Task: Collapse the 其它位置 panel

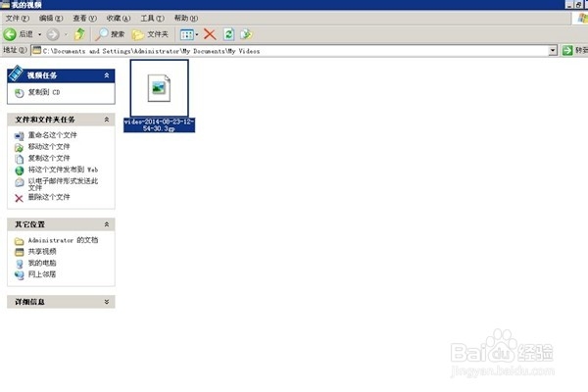Action: tap(107, 224)
